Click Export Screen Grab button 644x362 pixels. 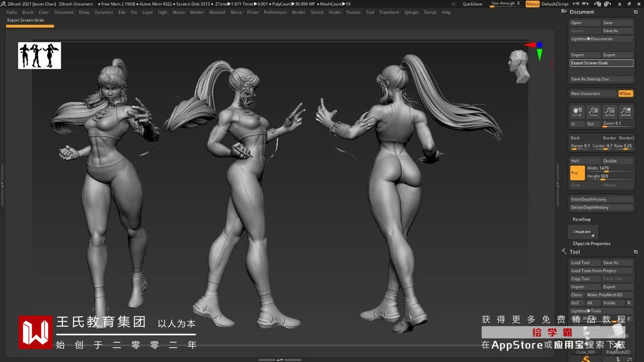coord(601,63)
